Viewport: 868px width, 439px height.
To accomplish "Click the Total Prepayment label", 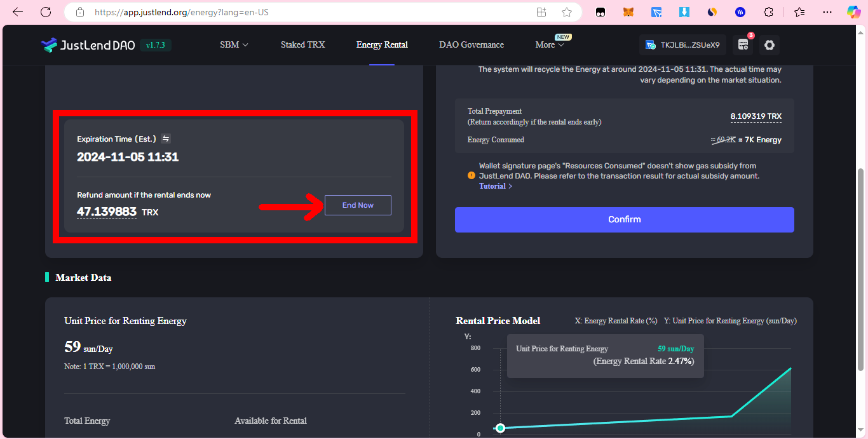I will [494, 111].
